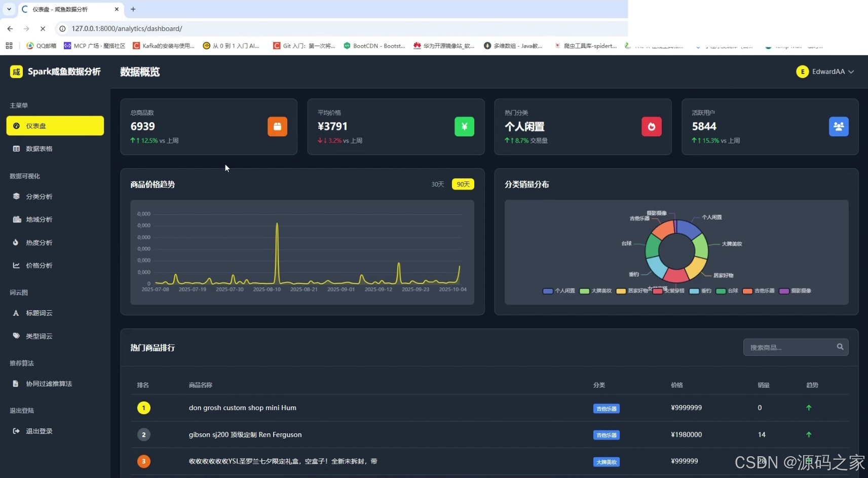Viewport: 868px width, 478px height.
Task: Click the orange 总商品数 box icon
Action: coord(277,127)
